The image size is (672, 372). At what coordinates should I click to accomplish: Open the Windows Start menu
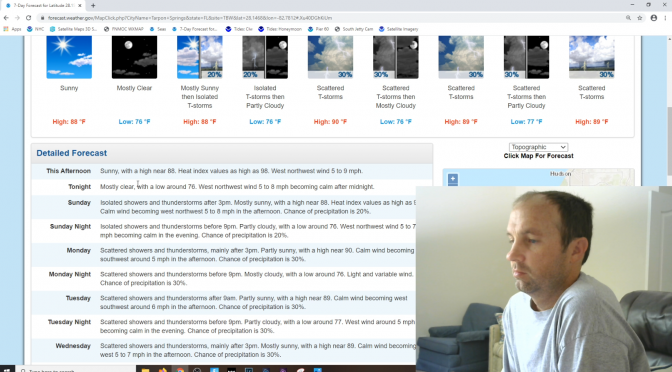6,369
